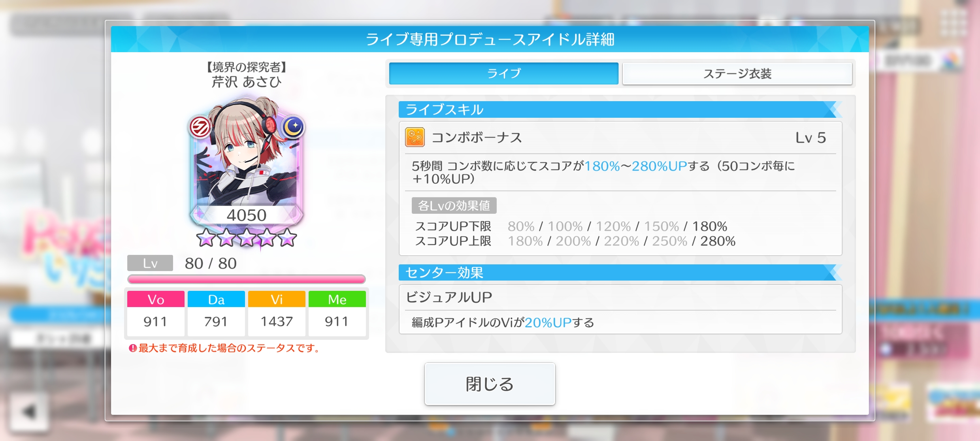Click the red exclamation warning icon
This screenshot has height=441, width=980.
[133, 348]
